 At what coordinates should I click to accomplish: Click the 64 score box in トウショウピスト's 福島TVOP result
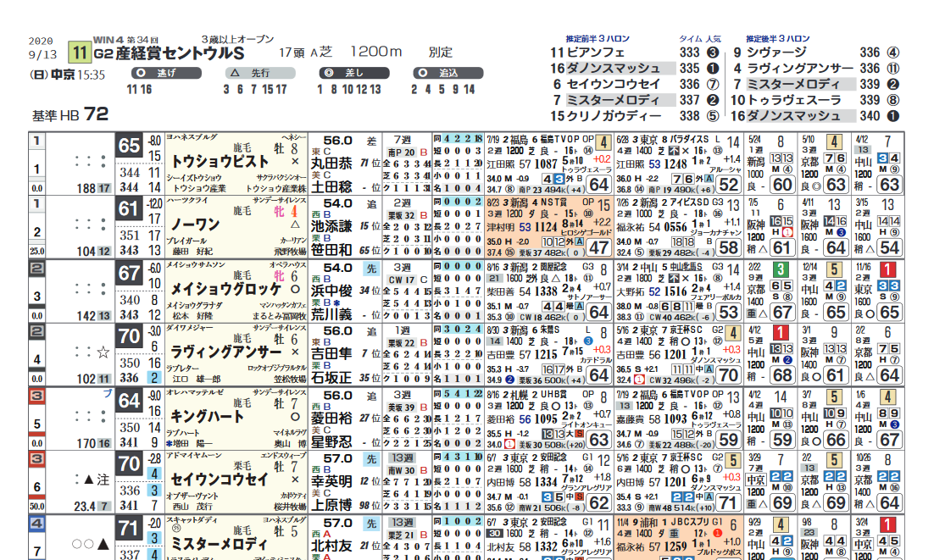click(598, 185)
